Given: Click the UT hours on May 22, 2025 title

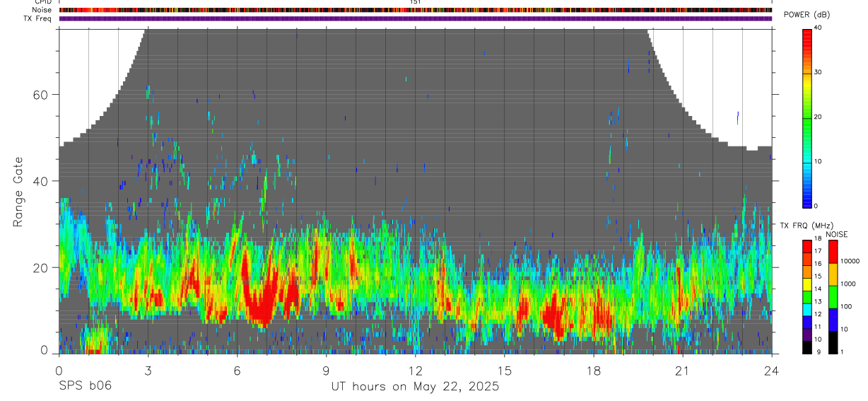Looking at the screenshot, I should [x=415, y=387].
